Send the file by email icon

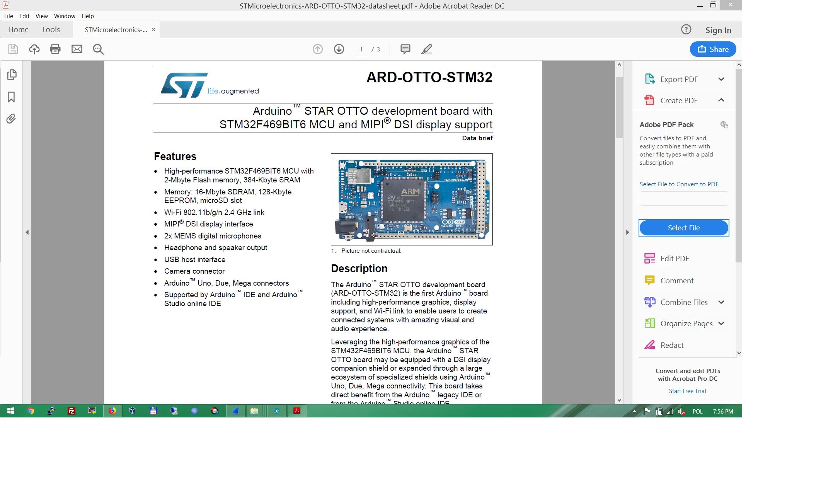click(77, 49)
